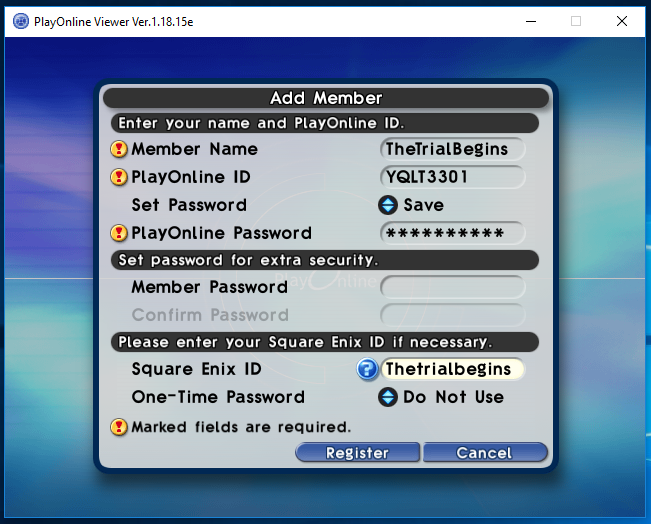The image size is (651, 524).
Task: Click the 'Member Name' label
Action: point(194,149)
